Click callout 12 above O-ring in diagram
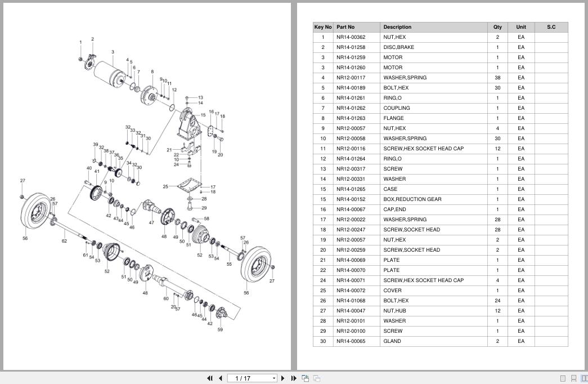This screenshot has width=588, height=384. pyautogui.click(x=174, y=90)
